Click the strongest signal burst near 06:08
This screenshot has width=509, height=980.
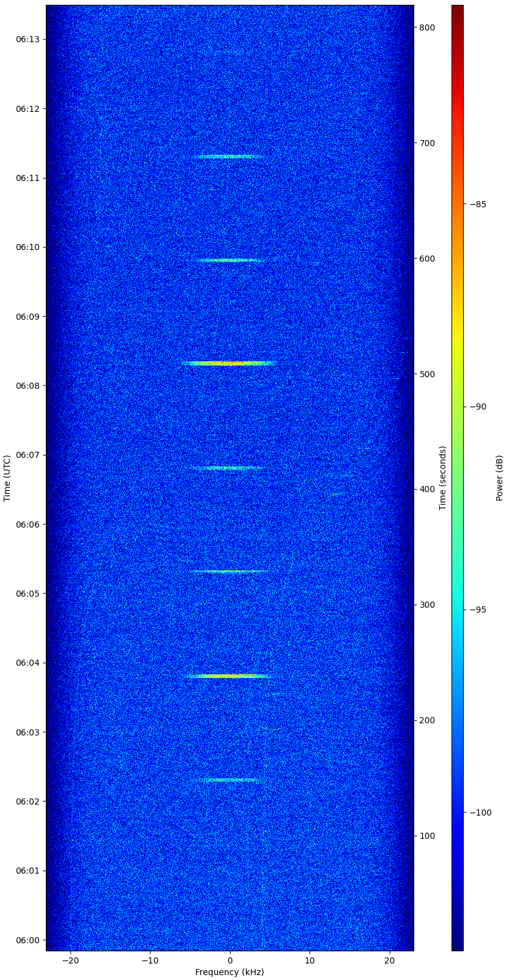[x=229, y=363]
